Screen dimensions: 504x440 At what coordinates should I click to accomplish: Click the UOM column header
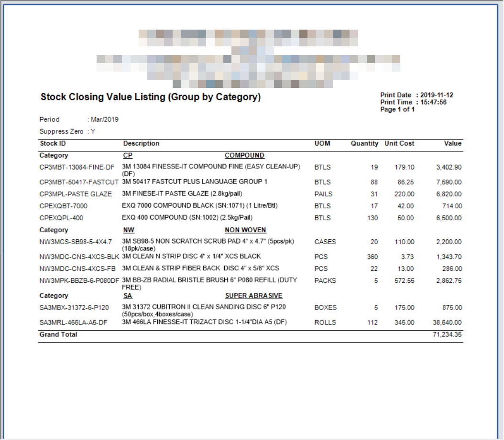(322, 143)
